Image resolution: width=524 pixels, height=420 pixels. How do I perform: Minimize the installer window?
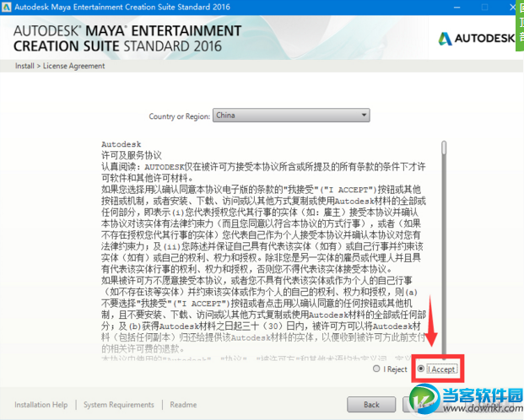tap(456, 7)
